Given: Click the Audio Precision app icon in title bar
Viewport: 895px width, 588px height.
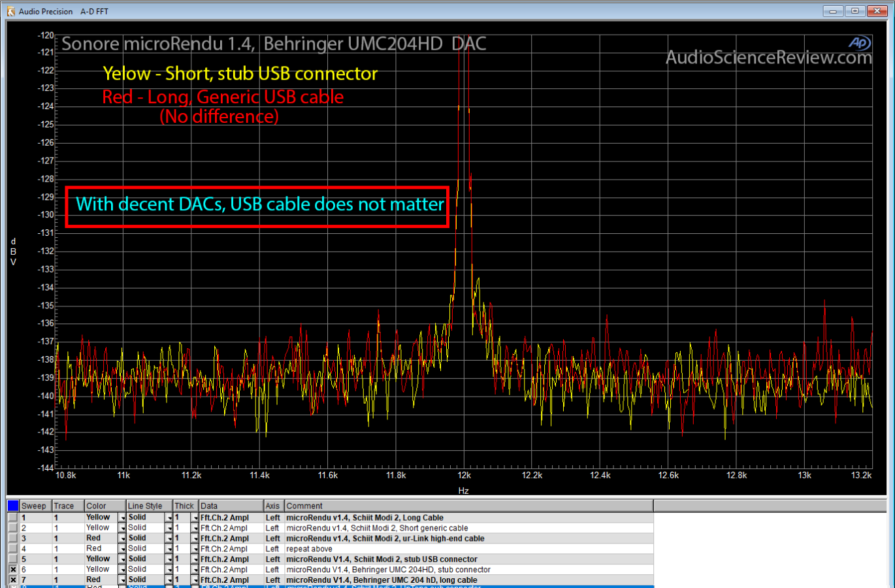Looking at the screenshot, I should 10,11.
